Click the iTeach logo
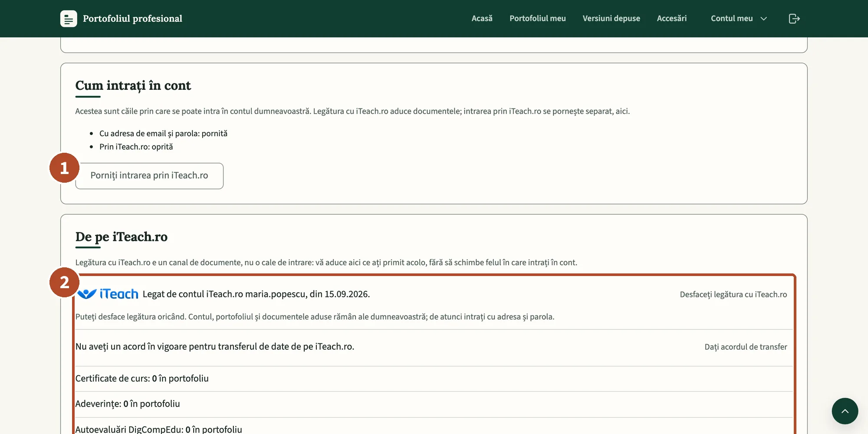Screen dimensions: 868x434 (x=108, y=294)
